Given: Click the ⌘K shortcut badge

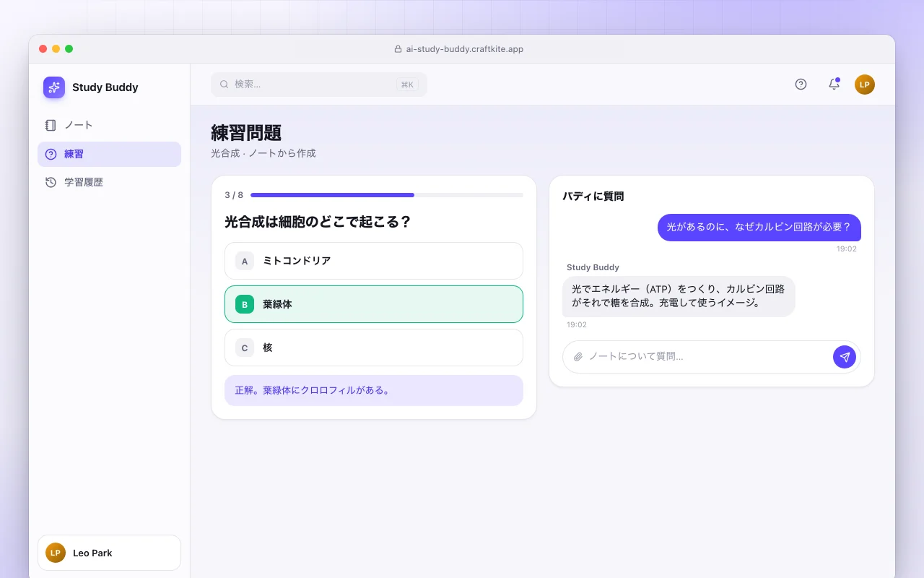Looking at the screenshot, I should (407, 85).
